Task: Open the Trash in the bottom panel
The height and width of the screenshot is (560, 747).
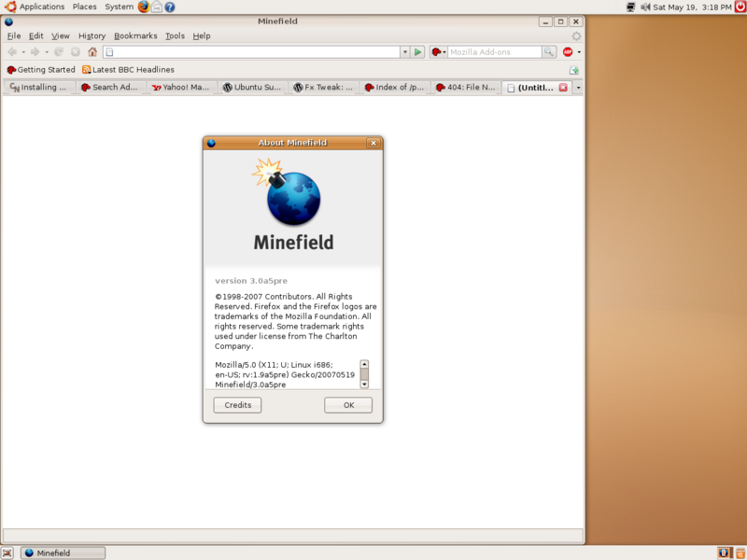Action: point(740,553)
